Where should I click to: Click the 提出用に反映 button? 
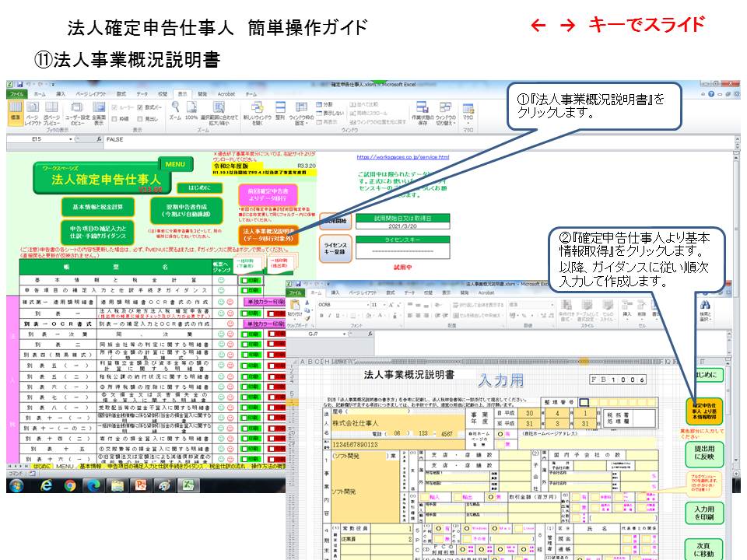705,453
